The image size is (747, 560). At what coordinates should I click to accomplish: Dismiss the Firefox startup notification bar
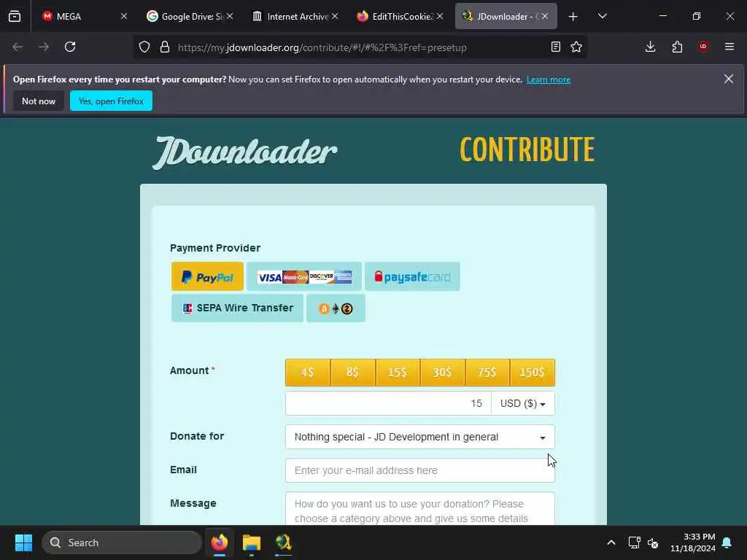729,79
